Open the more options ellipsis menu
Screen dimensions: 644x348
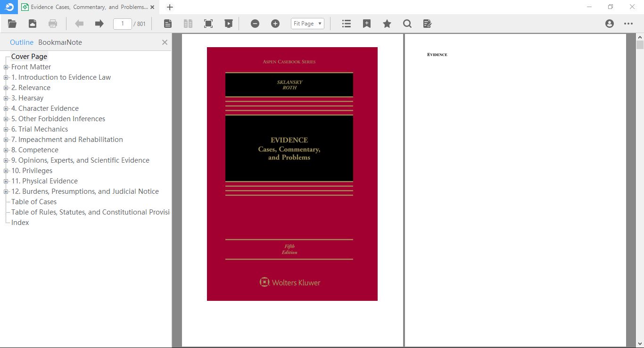(x=628, y=24)
